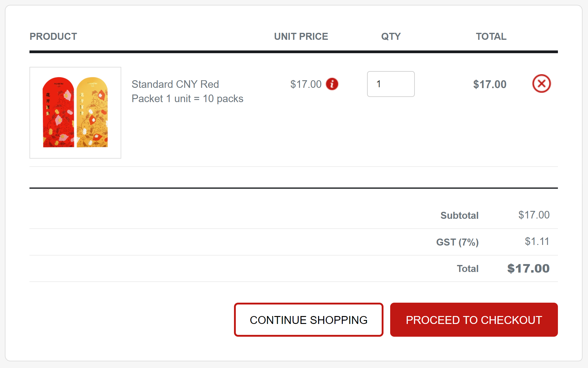This screenshot has width=588, height=368.
Task: Click the bold grand total $17.00
Action: (x=528, y=268)
